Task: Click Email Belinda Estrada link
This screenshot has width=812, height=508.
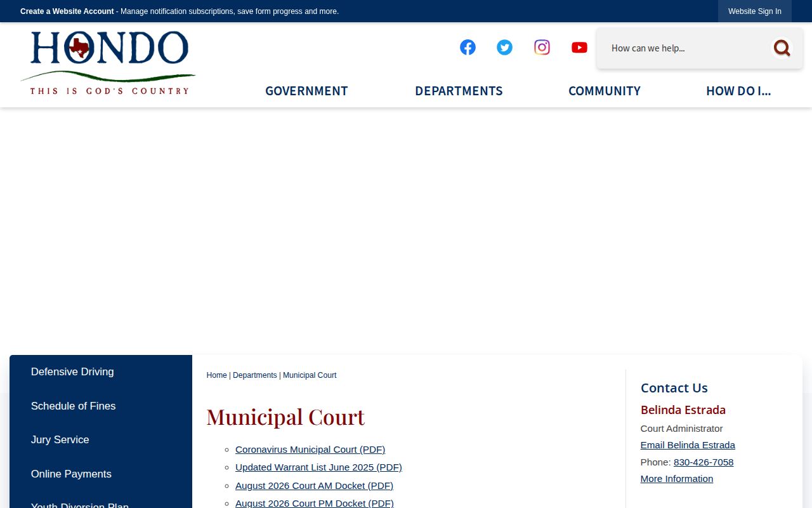Action: click(x=688, y=445)
